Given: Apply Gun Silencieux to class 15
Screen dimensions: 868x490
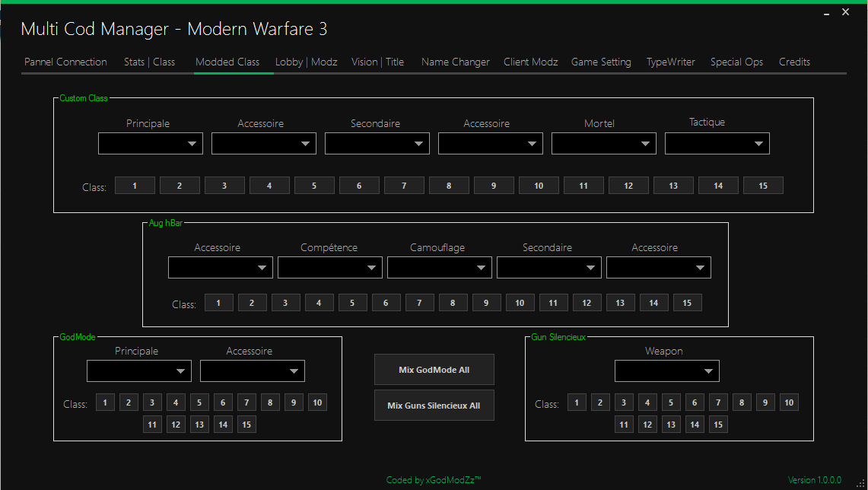Looking at the screenshot, I should 718,425.
